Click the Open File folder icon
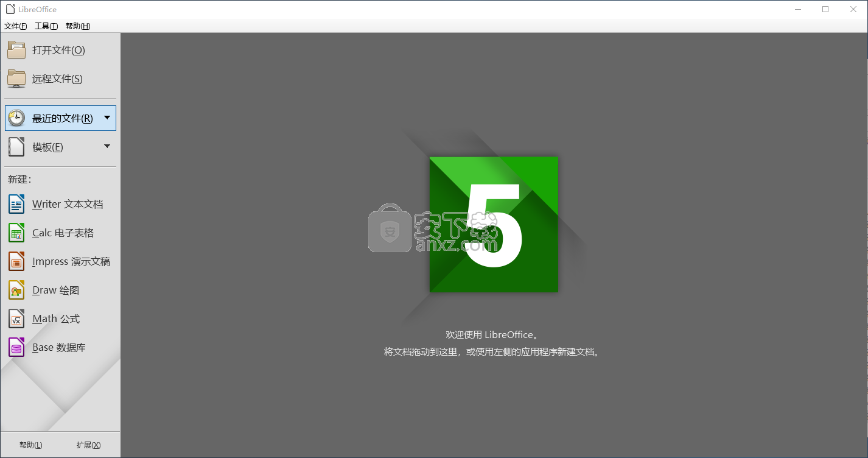This screenshot has width=868, height=458. coord(16,50)
